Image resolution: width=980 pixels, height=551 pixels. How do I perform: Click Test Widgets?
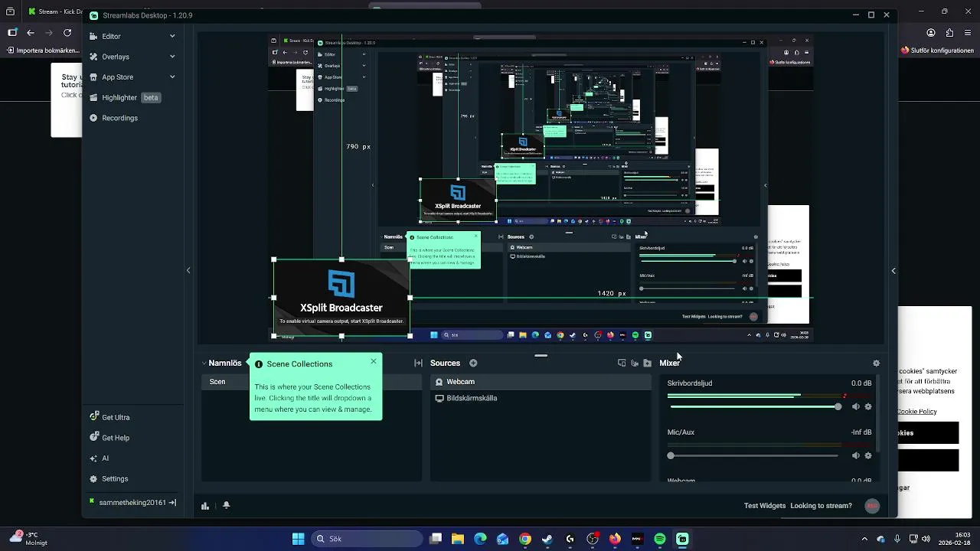click(765, 506)
